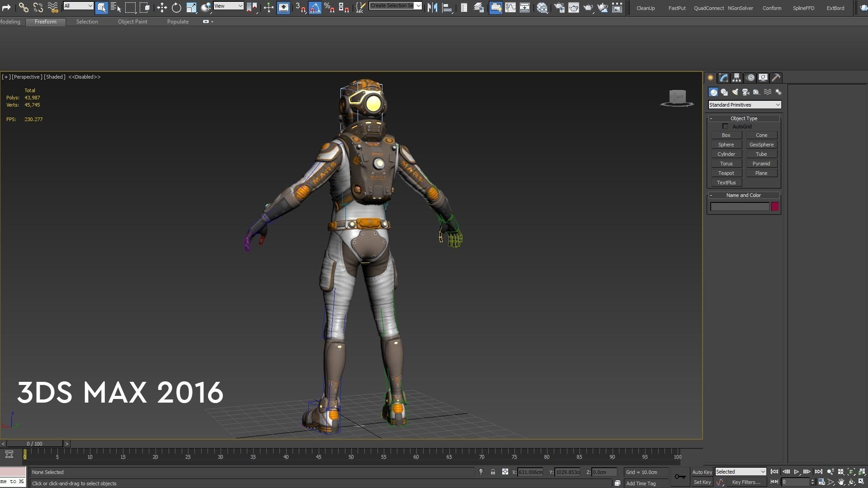Screen dimensions: 868x488
Task: Click the Teapot primitive button
Action: (x=726, y=173)
